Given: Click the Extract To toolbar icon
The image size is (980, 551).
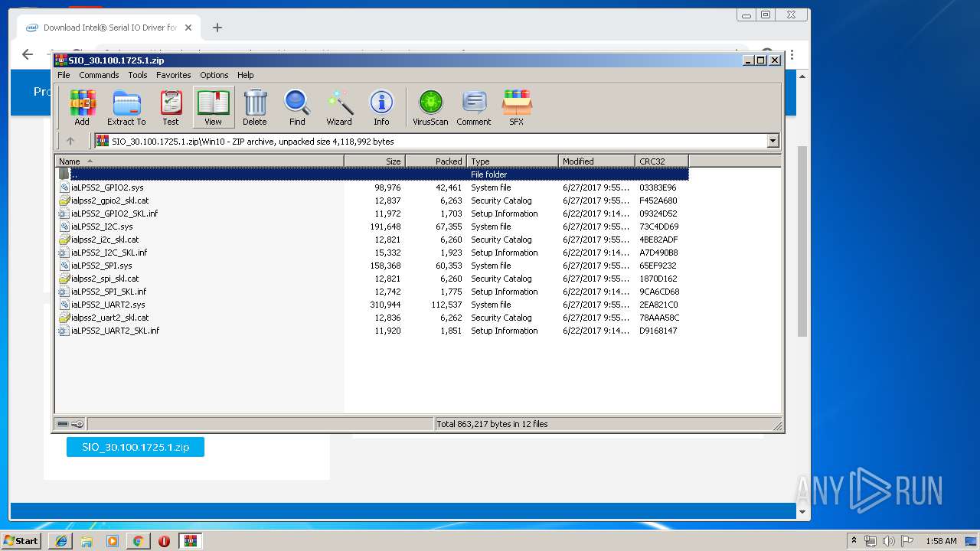Looking at the screenshot, I should click(x=126, y=107).
